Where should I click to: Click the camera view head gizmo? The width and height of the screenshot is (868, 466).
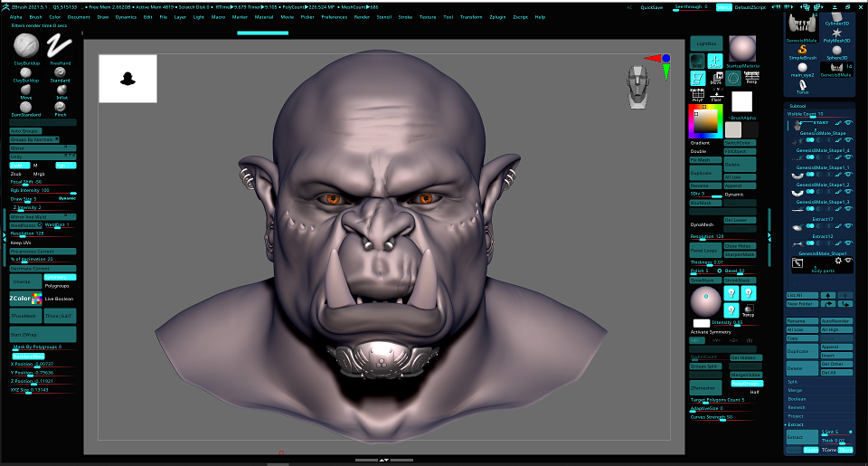tap(638, 87)
